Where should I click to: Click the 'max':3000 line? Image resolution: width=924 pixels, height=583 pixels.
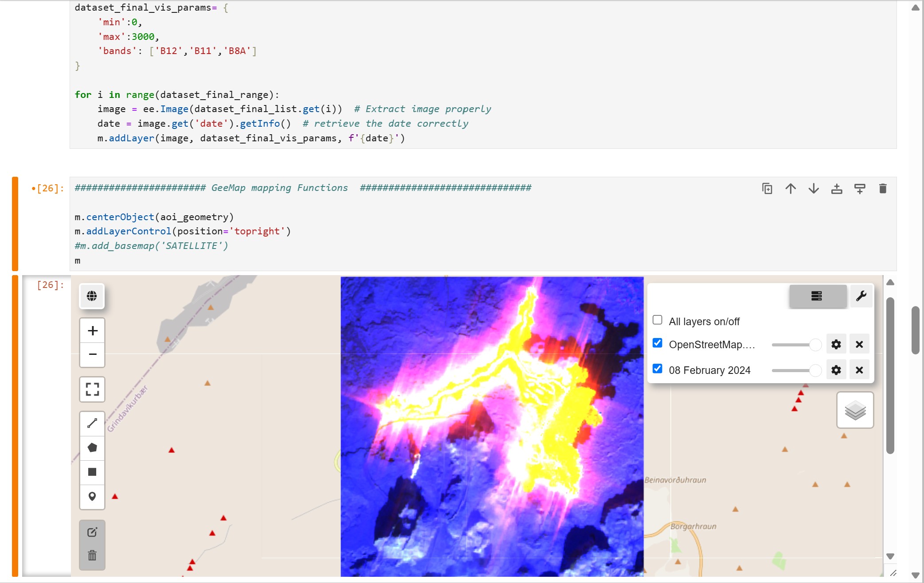pyautogui.click(x=129, y=37)
